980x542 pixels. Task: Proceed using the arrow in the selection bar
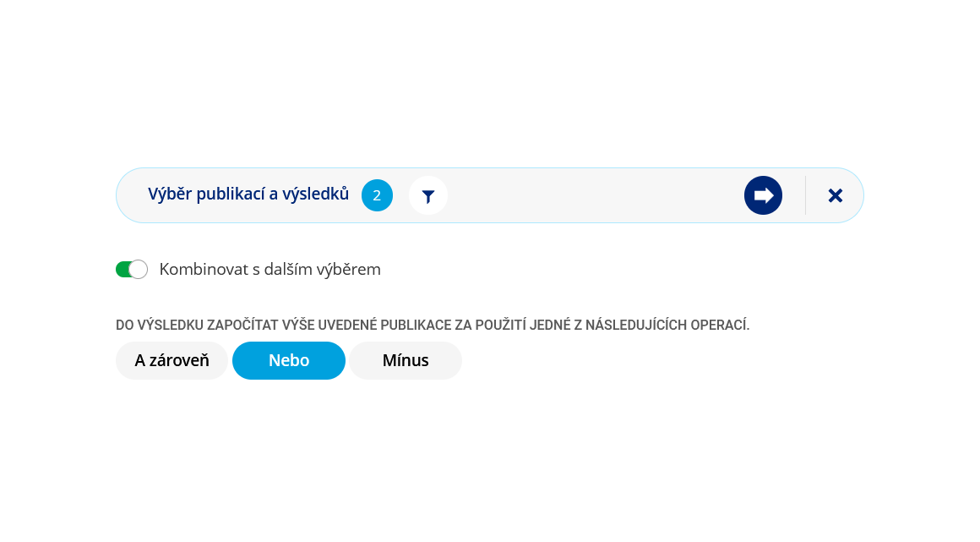coord(763,195)
